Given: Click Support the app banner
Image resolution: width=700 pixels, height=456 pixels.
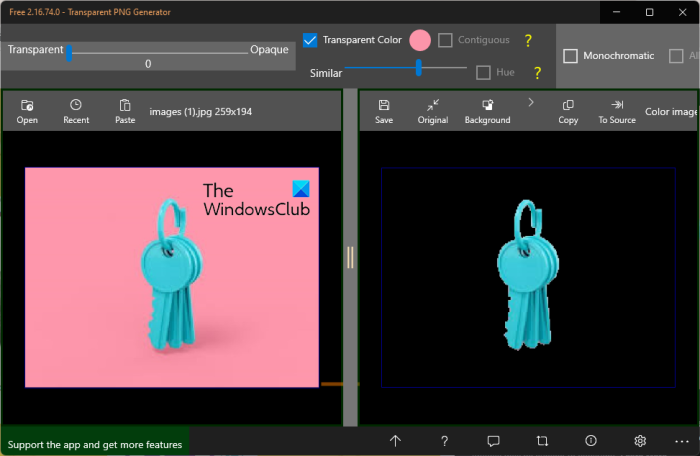Looking at the screenshot, I should (95, 444).
